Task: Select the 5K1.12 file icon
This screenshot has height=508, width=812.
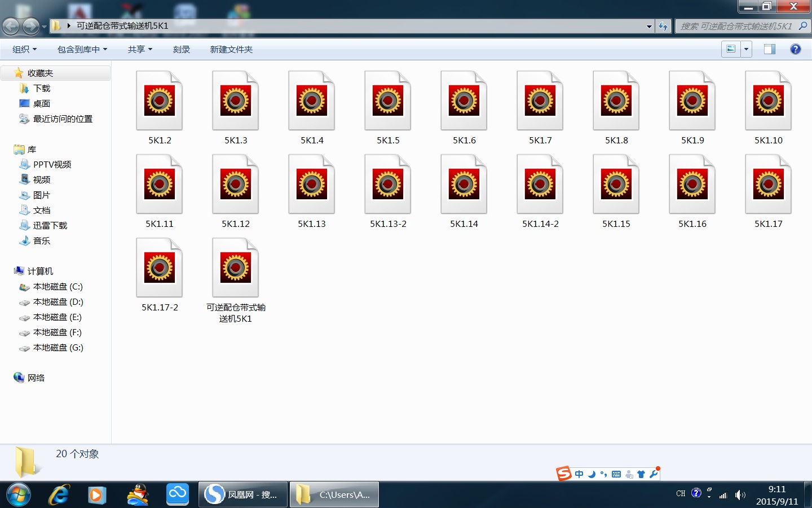Action: click(x=236, y=185)
